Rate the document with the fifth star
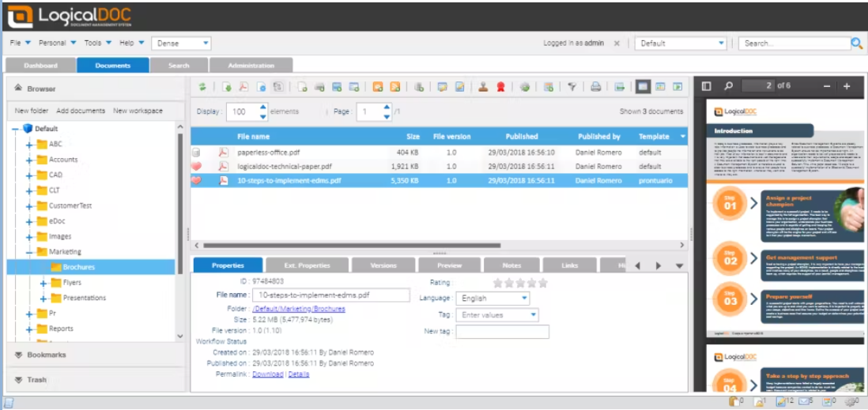The image size is (868, 410). coord(542,283)
